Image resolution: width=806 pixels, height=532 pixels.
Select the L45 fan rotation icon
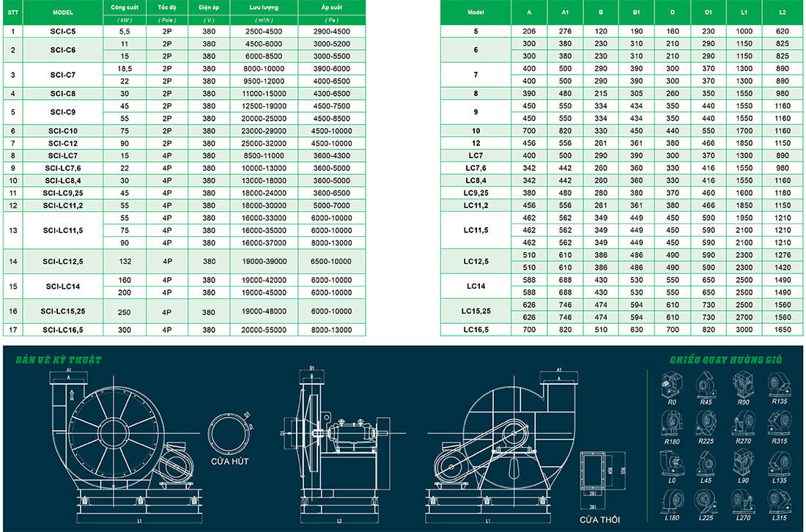[706, 462]
